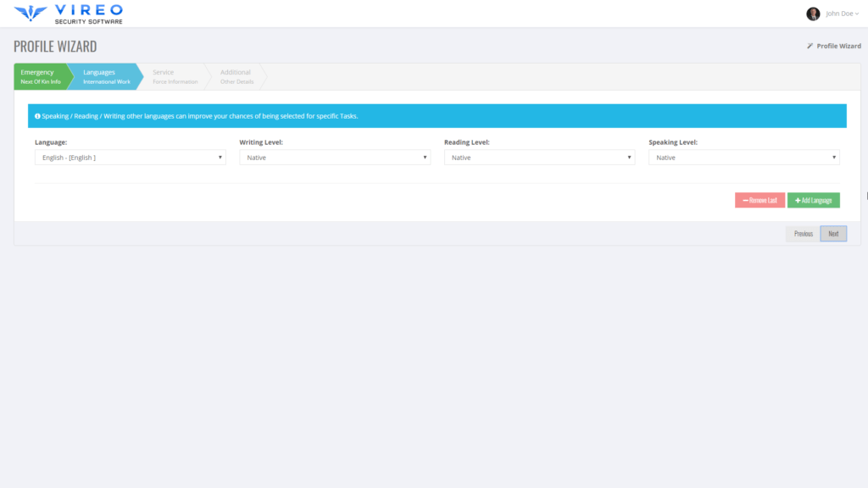
Task: Click the Next button
Action: 832,233
